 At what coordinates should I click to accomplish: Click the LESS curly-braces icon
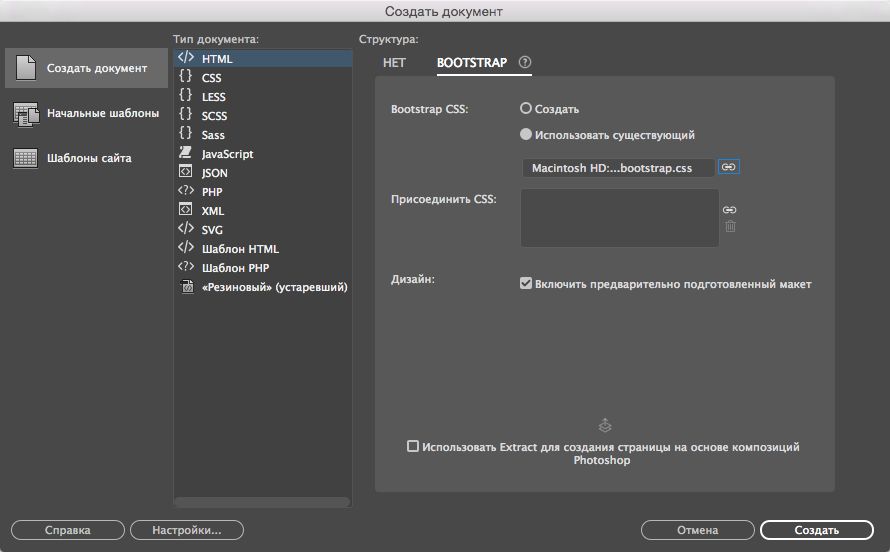click(186, 95)
